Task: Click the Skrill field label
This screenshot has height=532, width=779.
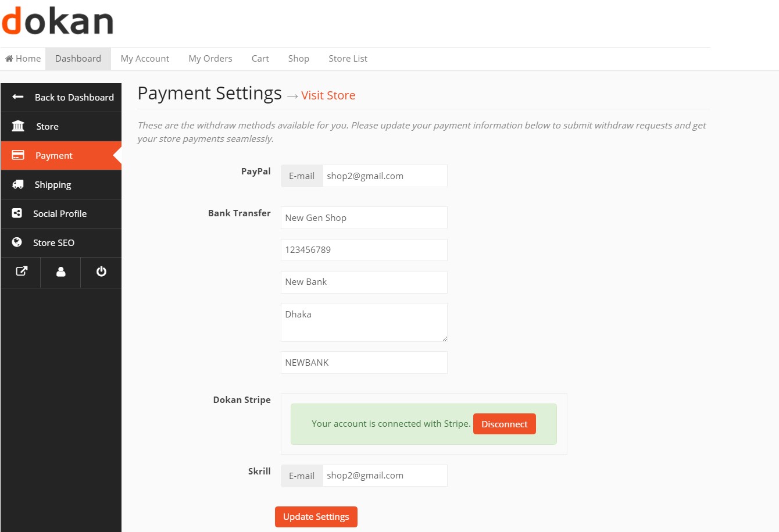Action: tap(259, 471)
